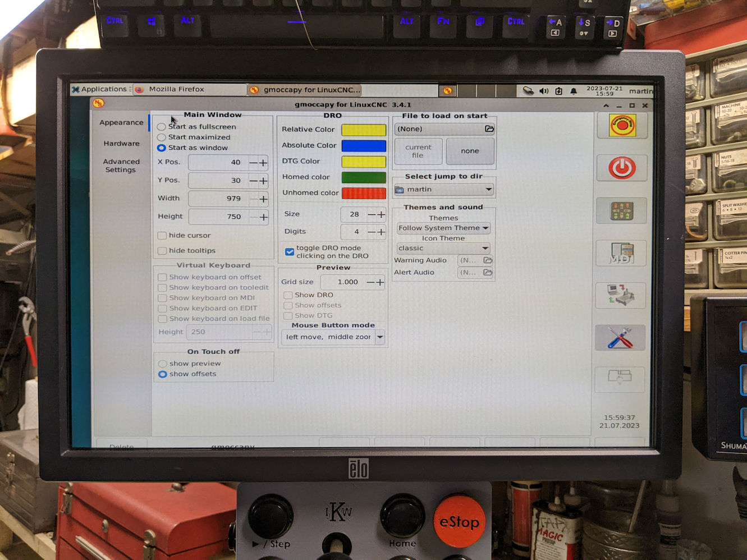Pick the DTG Color yellow swatch
747x560 pixels.
(x=364, y=162)
